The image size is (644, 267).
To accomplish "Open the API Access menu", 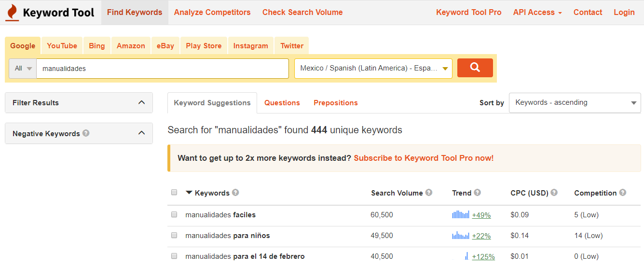I will coord(537,13).
